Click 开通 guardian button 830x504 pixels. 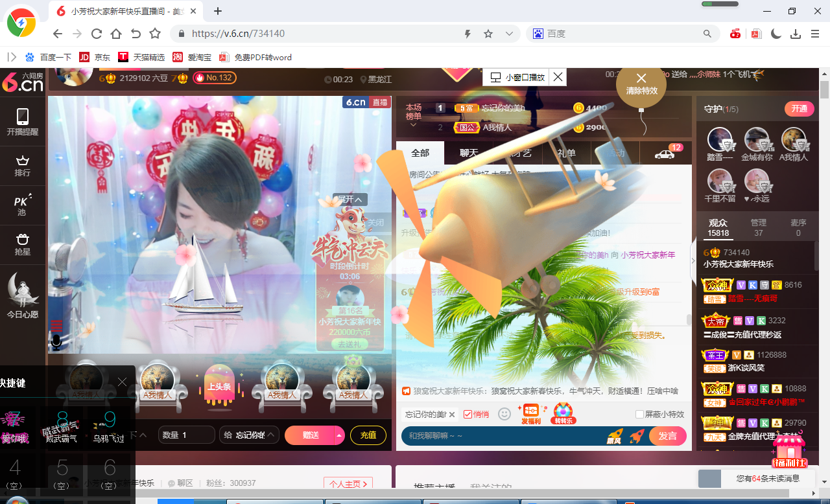[799, 109]
